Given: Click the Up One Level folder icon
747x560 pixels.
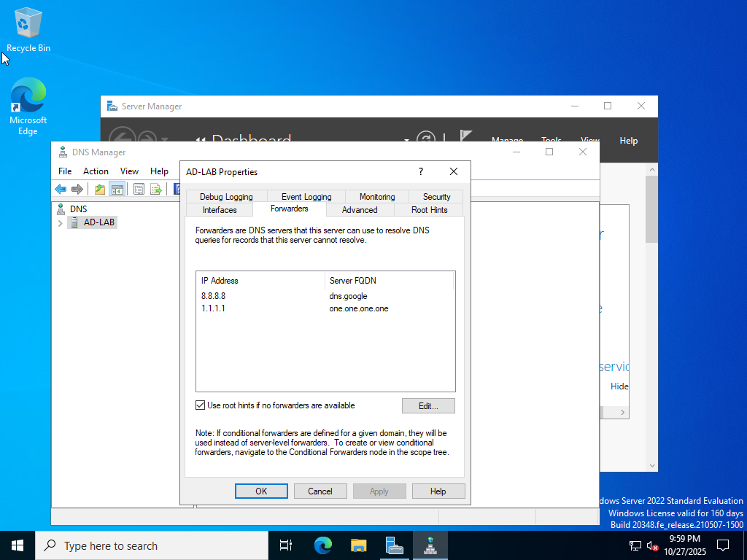Looking at the screenshot, I should point(100,190).
